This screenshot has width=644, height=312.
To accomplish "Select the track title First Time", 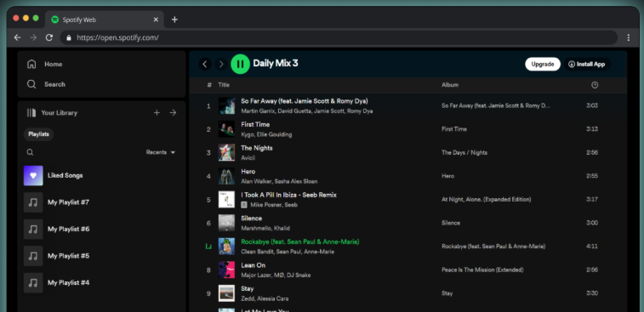I will [x=255, y=124].
